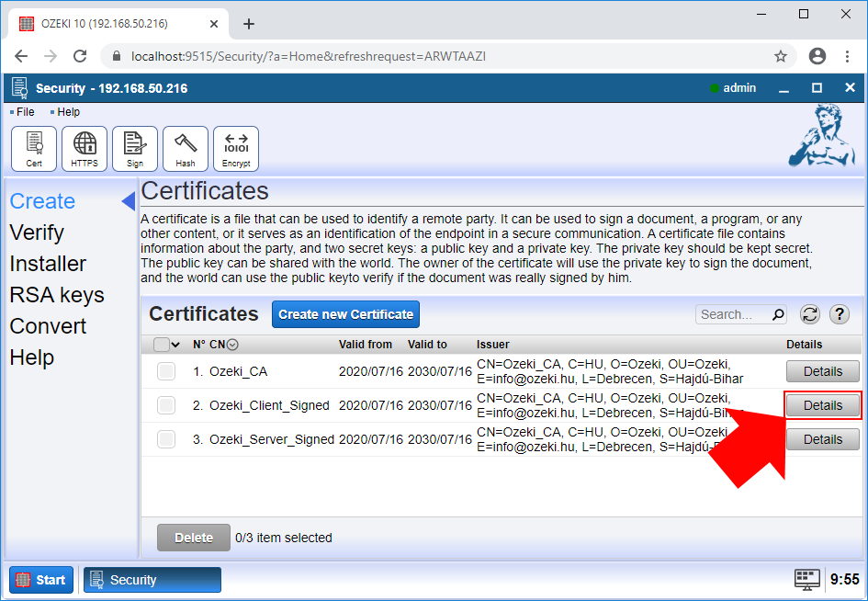
Task: Click the search magnifier icon
Action: pos(778,314)
